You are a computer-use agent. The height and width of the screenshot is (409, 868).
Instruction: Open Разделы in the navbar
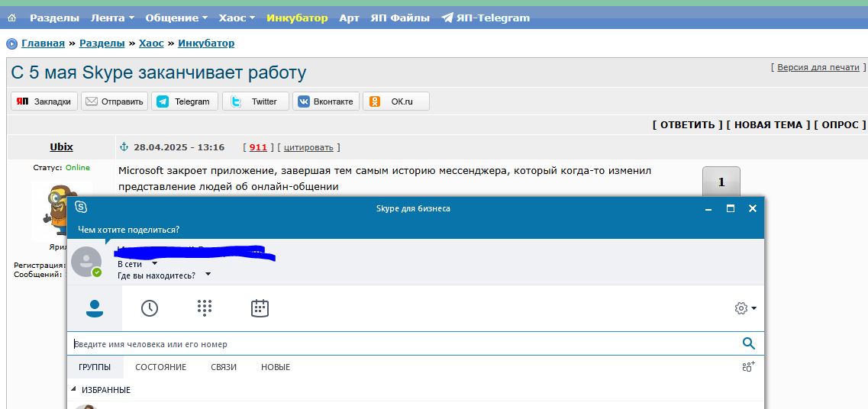(54, 18)
